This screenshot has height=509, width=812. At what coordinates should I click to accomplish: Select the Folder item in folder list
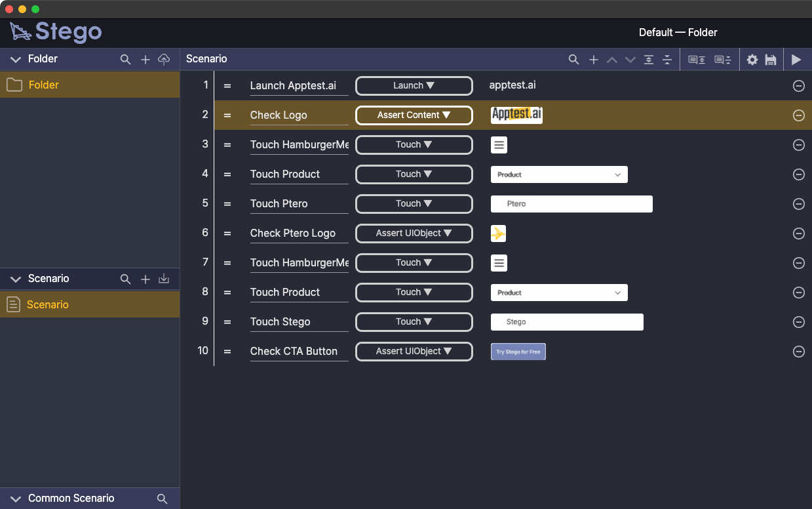[43, 85]
